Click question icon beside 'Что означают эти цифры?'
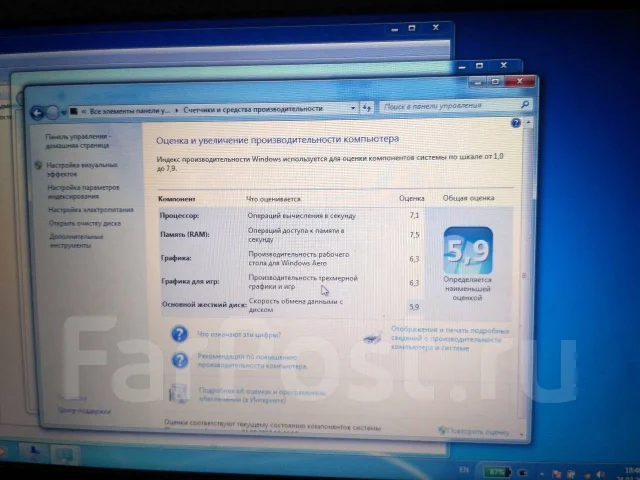The width and height of the screenshot is (640, 480). tap(179, 334)
